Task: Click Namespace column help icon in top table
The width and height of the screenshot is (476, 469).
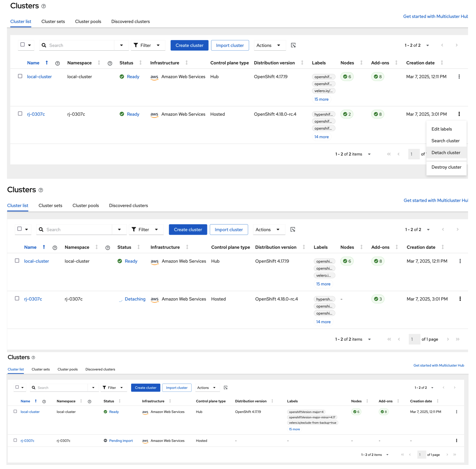Action: point(110,63)
